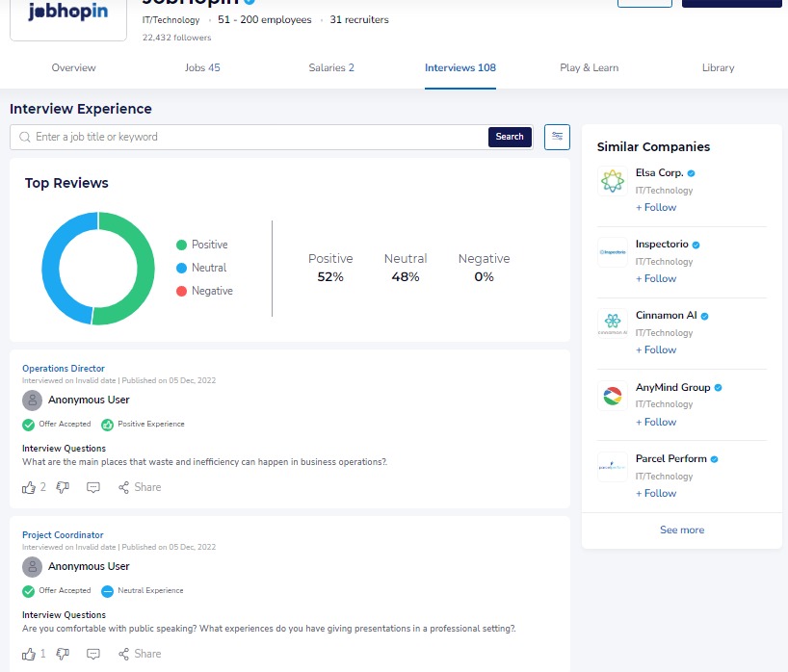Open the Cinnamon AI company name
Image resolution: width=788 pixels, height=672 pixels.
[667, 316]
